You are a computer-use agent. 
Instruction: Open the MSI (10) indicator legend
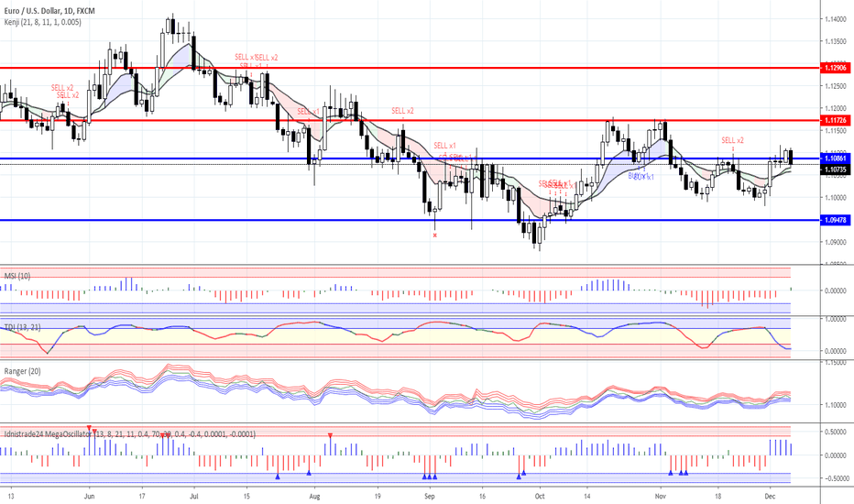pyautogui.click(x=17, y=275)
